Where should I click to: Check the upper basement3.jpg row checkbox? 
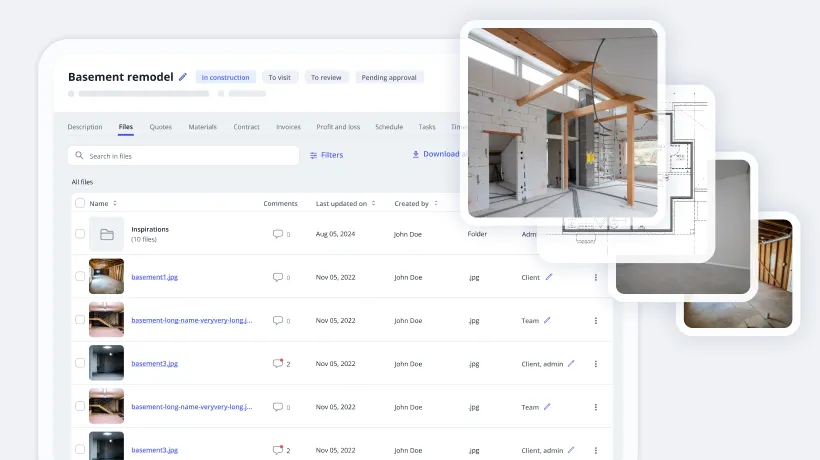pos(80,363)
